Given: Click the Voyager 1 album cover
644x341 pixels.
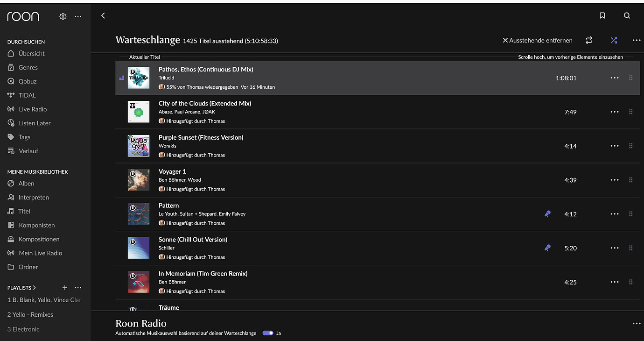Looking at the screenshot, I should (x=139, y=180).
